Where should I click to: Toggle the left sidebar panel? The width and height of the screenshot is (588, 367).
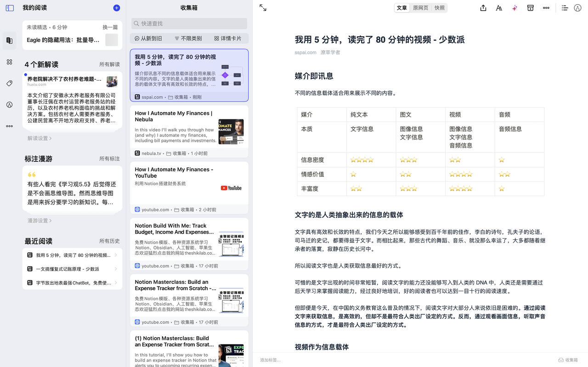coord(10,8)
